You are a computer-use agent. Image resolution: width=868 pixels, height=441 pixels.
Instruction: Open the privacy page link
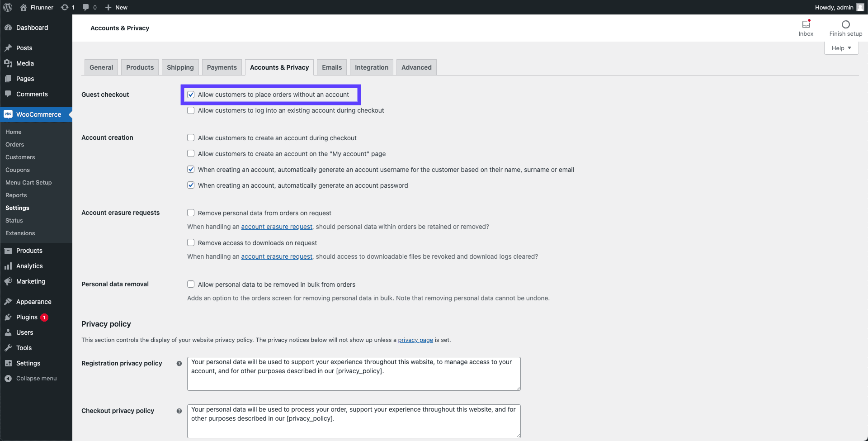coord(415,340)
